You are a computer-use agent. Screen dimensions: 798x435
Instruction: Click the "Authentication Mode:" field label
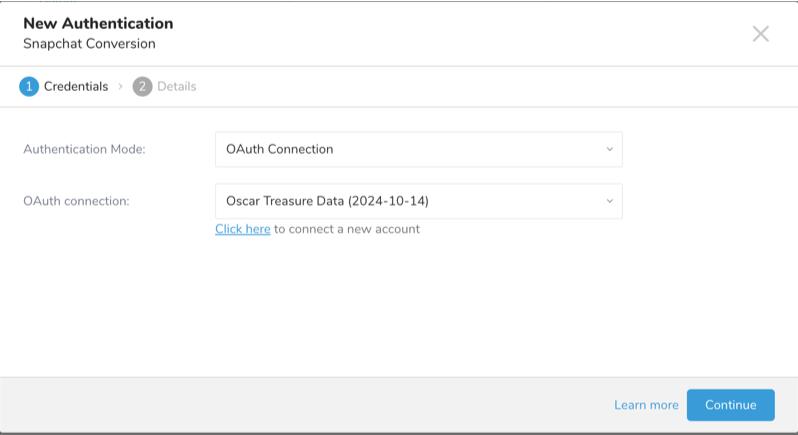[84, 149]
